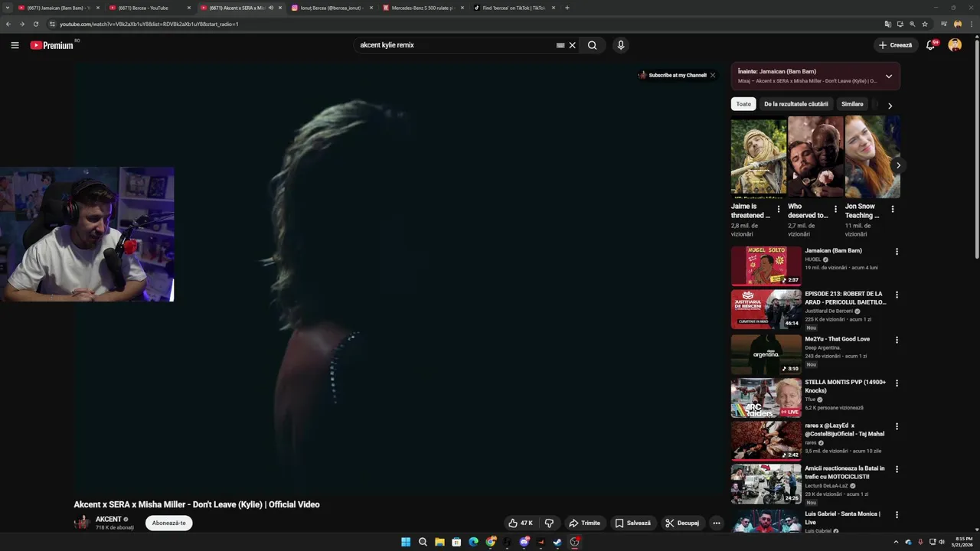Switch to Ionuț Bercea Instagram tab
The image size is (980, 551).
click(x=332, y=8)
